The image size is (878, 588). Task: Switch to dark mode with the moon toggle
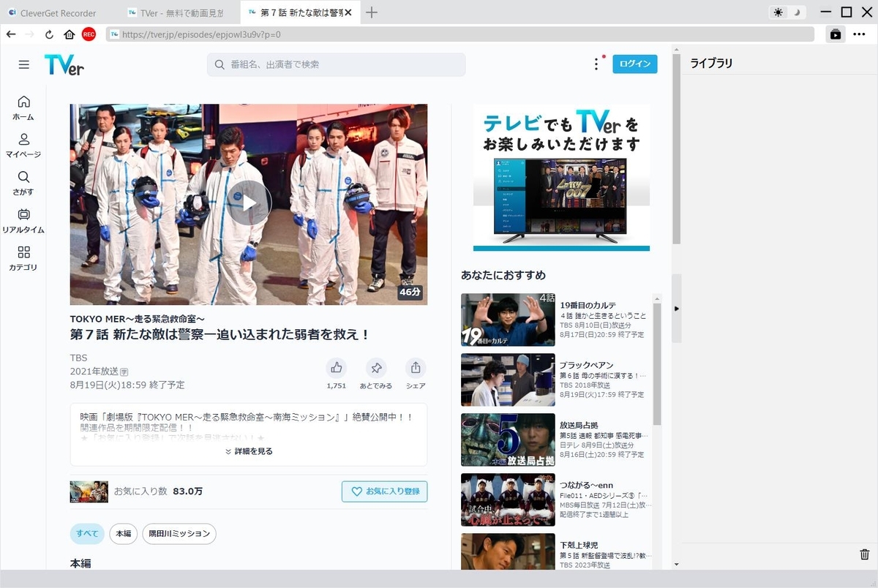[x=798, y=12]
